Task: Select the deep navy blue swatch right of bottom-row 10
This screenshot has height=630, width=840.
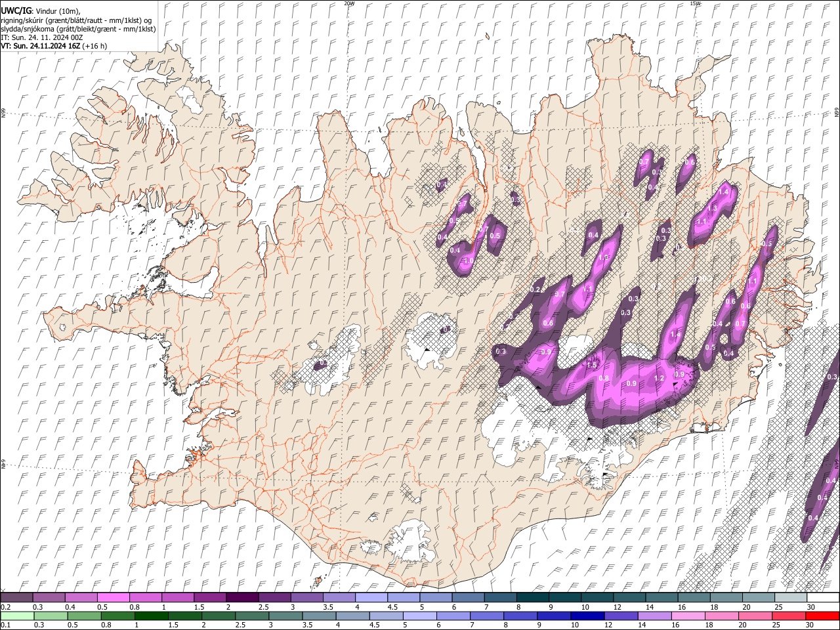Action: coord(587,616)
